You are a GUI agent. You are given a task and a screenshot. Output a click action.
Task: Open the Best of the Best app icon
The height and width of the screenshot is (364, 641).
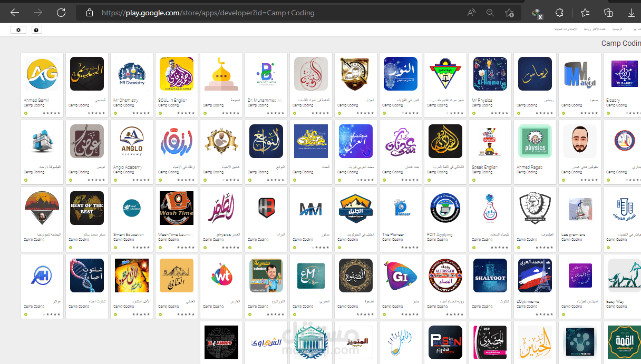click(87, 208)
